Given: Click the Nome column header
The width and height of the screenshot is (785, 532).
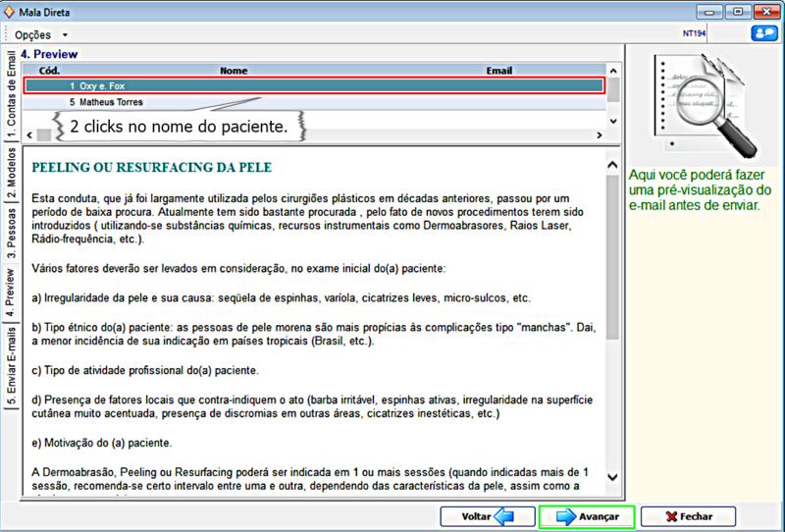Looking at the screenshot, I should (234, 71).
